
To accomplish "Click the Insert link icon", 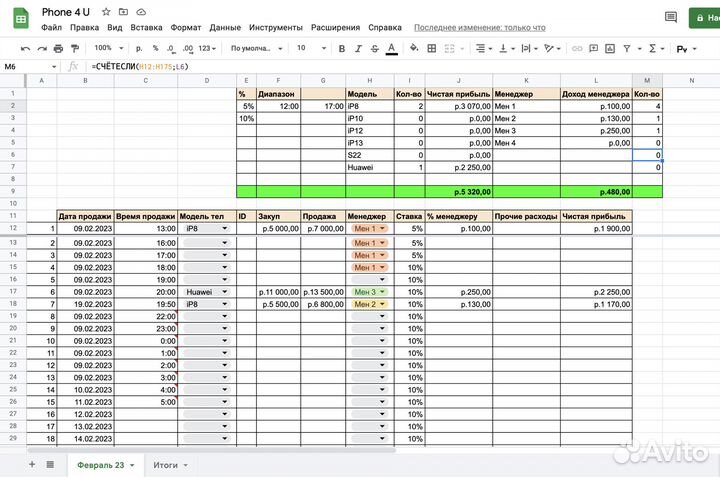I will tap(577, 48).
